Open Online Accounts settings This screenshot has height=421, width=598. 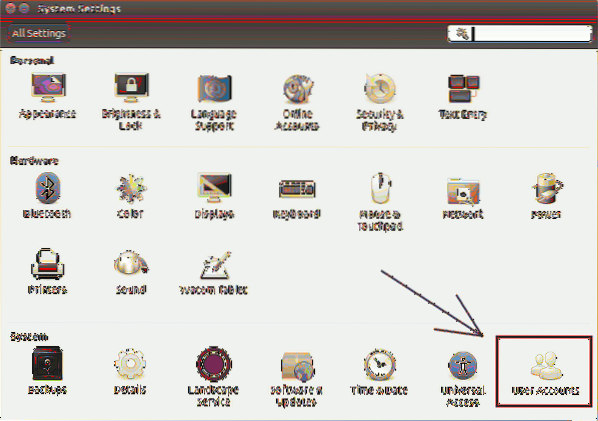point(297,102)
